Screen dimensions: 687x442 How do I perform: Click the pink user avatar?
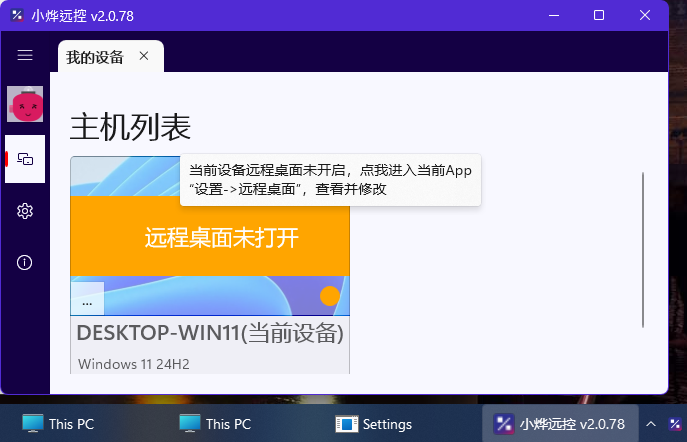[25, 105]
